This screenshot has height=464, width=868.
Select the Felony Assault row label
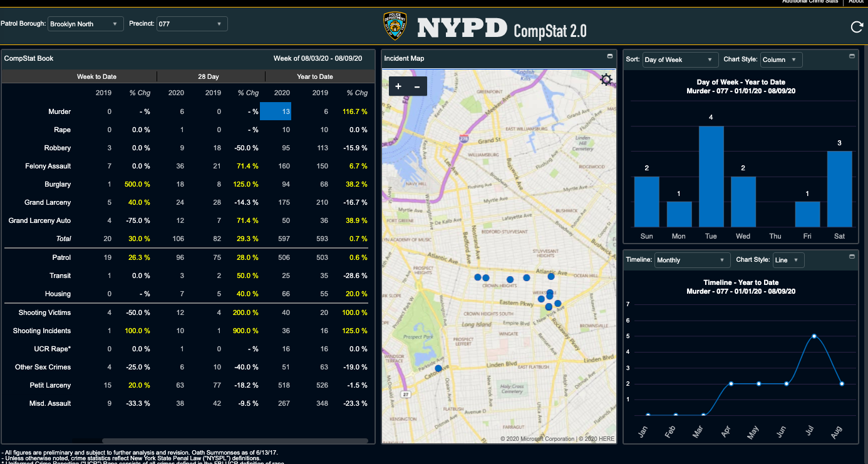tap(48, 166)
